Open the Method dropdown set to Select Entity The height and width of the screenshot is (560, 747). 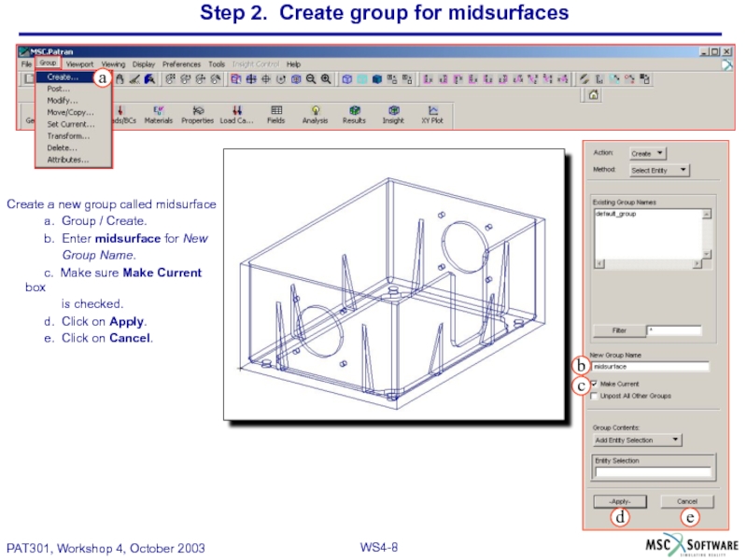click(659, 170)
